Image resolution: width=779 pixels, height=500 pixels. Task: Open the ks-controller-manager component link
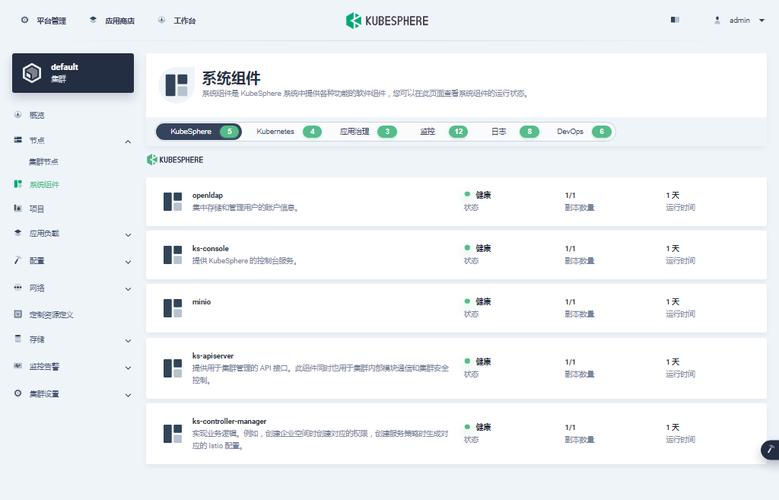pos(230,421)
